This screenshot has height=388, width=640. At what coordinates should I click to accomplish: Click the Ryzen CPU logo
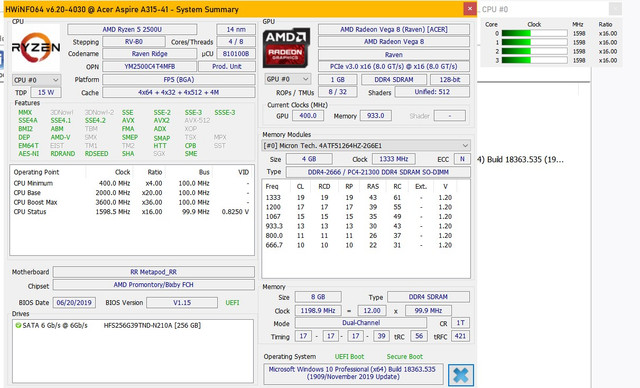36,47
